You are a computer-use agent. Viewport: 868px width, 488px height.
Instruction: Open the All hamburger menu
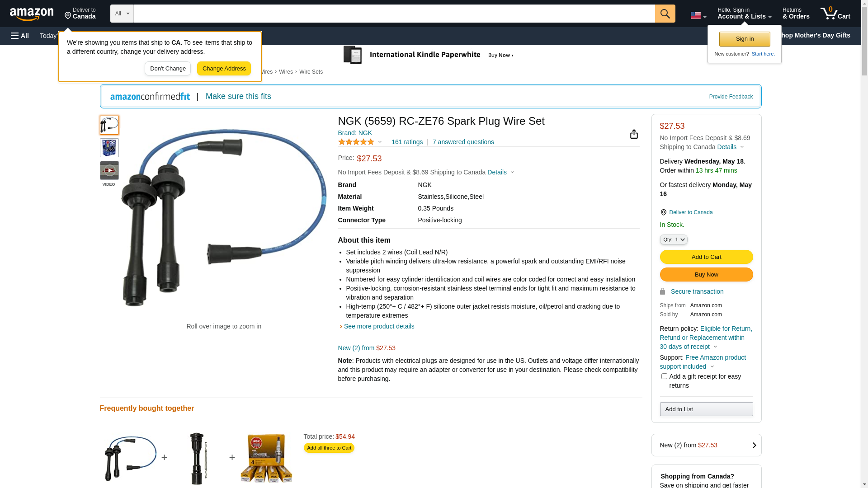pyautogui.click(x=20, y=36)
